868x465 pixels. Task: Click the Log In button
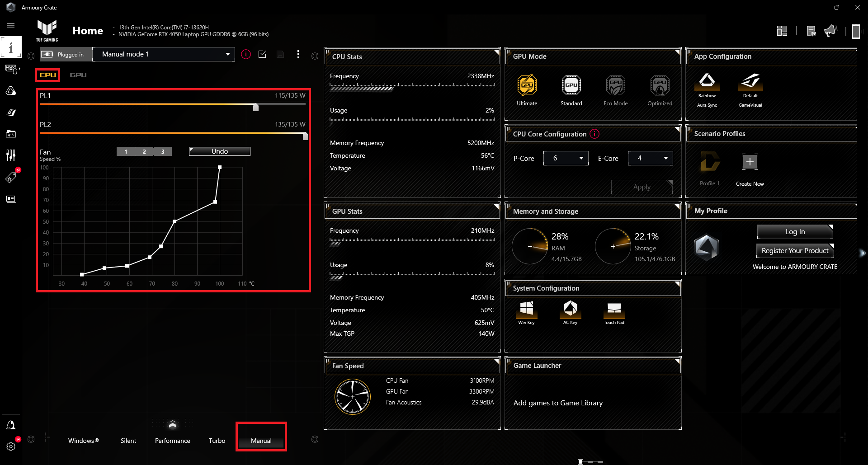click(795, 232)
